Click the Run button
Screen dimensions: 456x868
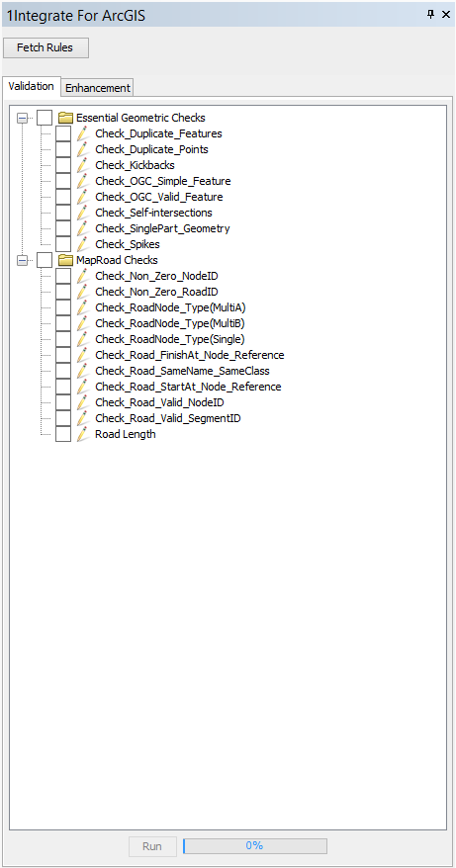pos(152,846)
